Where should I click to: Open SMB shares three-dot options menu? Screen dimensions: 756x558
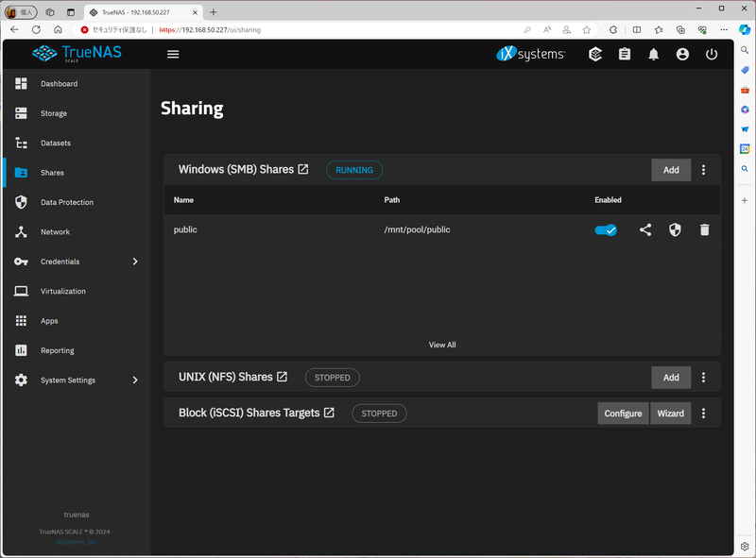(703, 170)
